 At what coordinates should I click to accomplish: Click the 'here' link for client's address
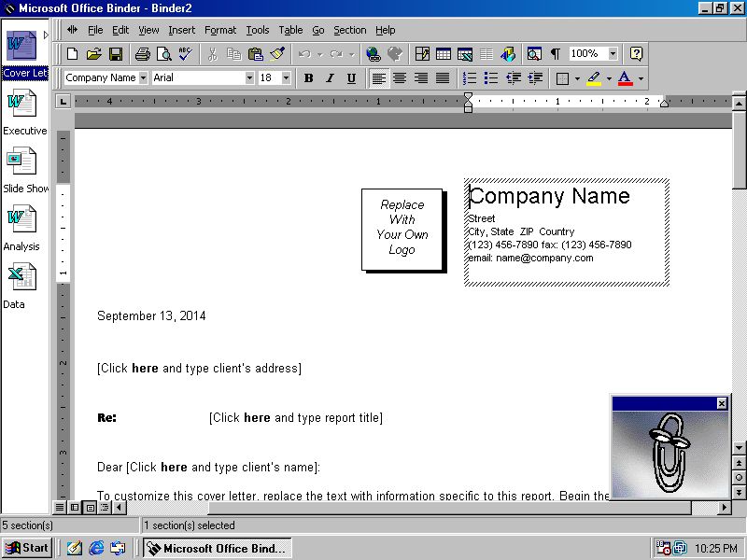tap(145, 368)
